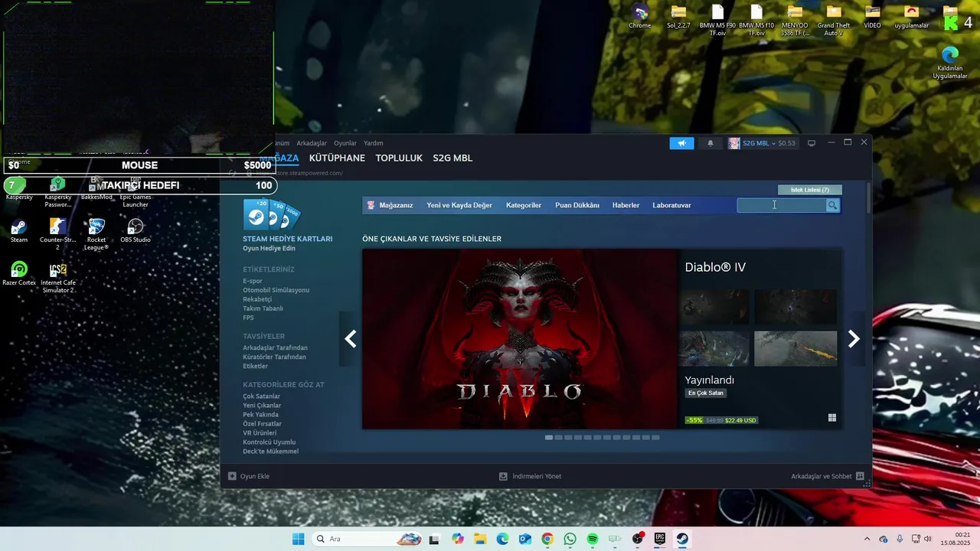This screenshot has height=551, width=980.
Task: Click the Steam Big Picture mode icon
Action: tap(812, 143)
